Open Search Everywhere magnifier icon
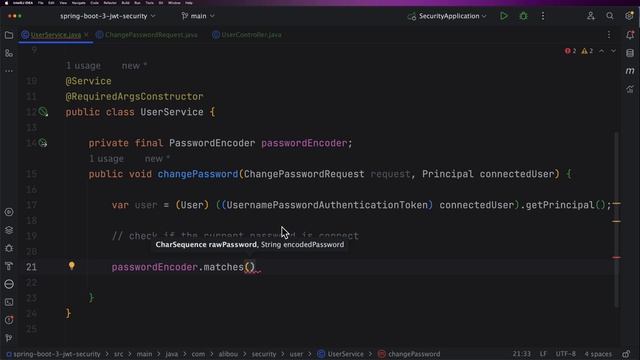This screenshot has width=640, height=360. tap(610, 16)
